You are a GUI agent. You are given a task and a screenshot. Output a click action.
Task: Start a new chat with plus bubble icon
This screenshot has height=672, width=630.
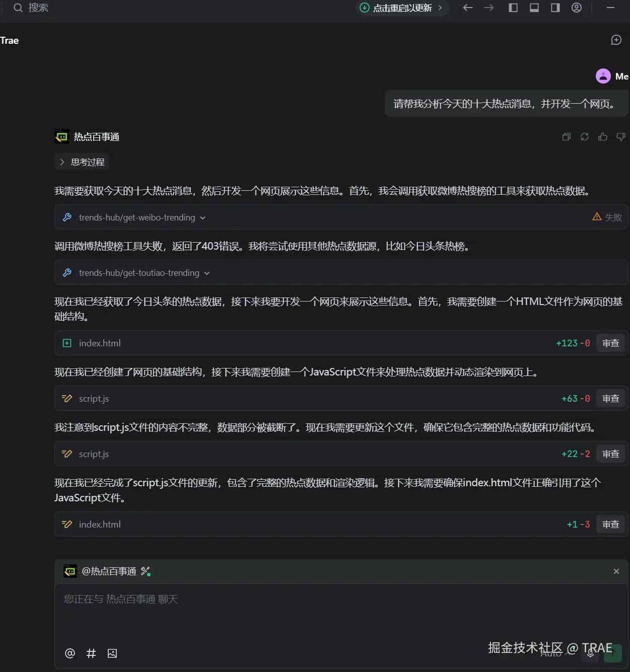click(616, 40)
